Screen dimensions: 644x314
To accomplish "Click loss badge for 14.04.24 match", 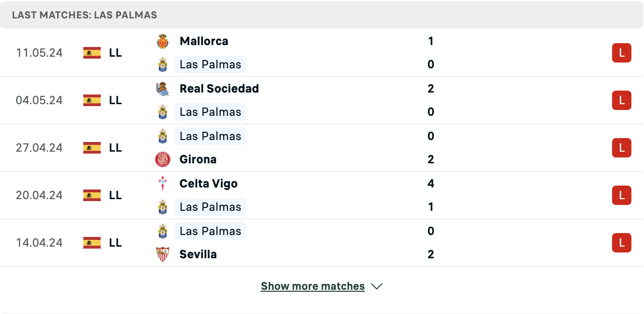I will click(622, 243).
